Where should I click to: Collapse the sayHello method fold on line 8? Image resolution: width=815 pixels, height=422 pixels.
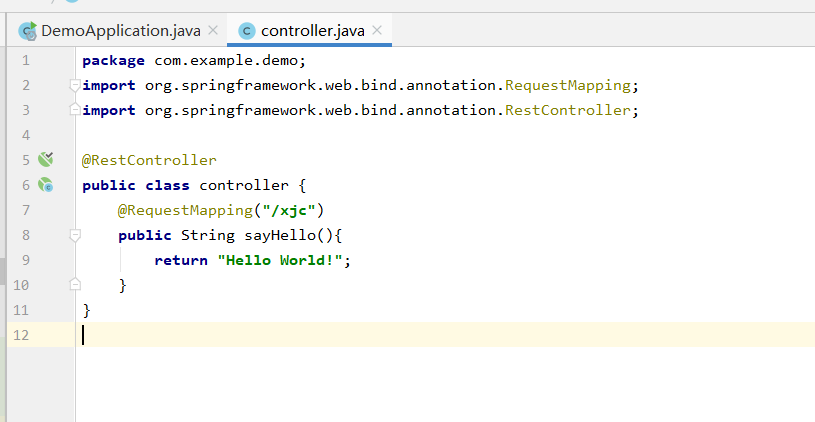[x=75, y=235]
